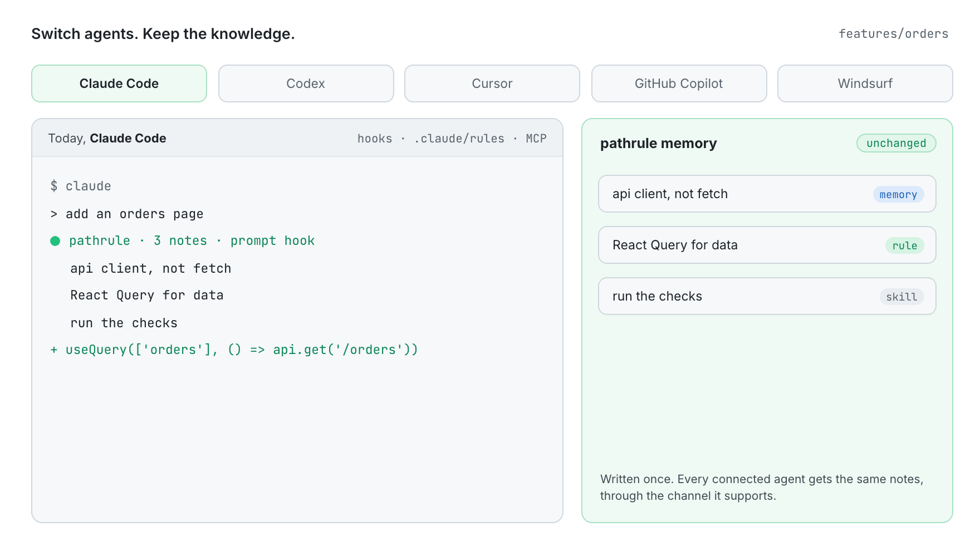
Task: Click 'api client, not fetch' in the terminal output
Action: click(150, 268)
